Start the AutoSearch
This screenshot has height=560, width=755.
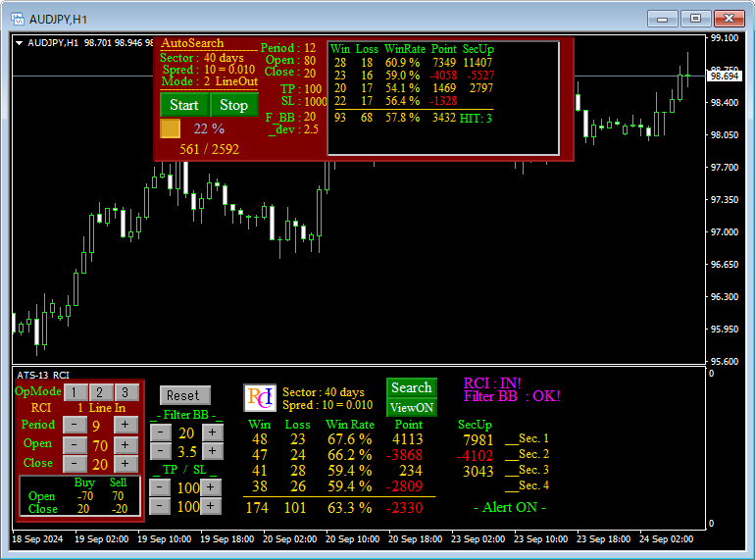pos(184,105)
